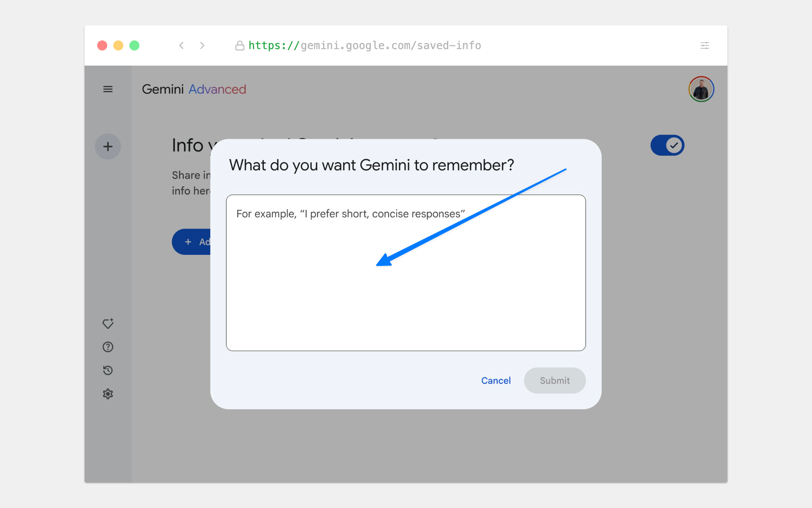The image size is (812, 508).
Task: Open the Gem manager heart icon
Action: tap(108, 324)
